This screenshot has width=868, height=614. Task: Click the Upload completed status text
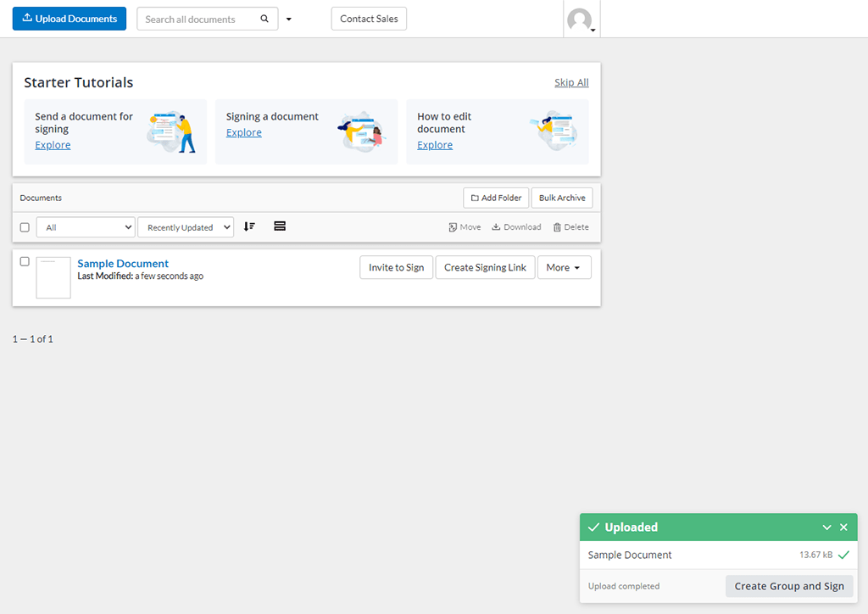(623, 586)
